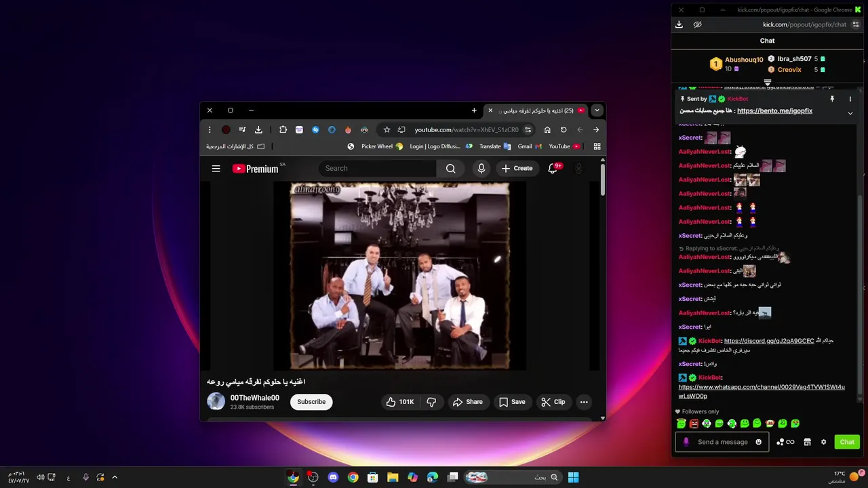Open a new Chrome tab
The image size is (868, 488).
pyautogui.click(x=474, y=110)
